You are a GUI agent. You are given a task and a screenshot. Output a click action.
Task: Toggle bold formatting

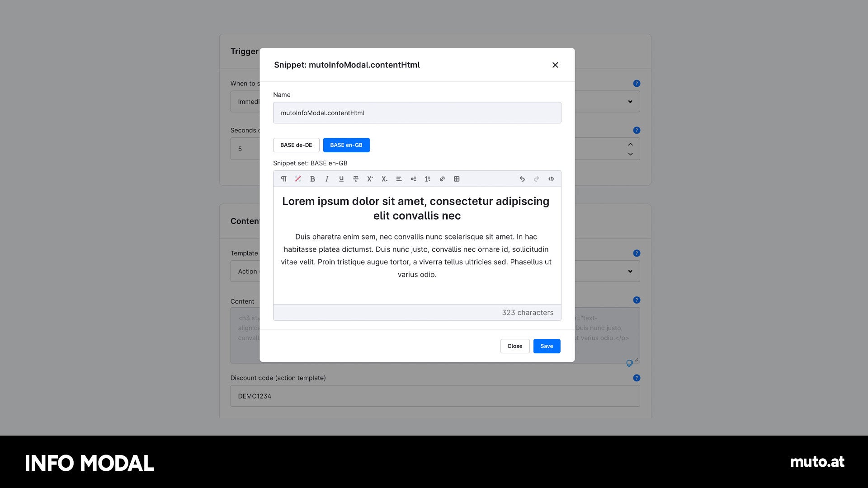pos(312,179)
